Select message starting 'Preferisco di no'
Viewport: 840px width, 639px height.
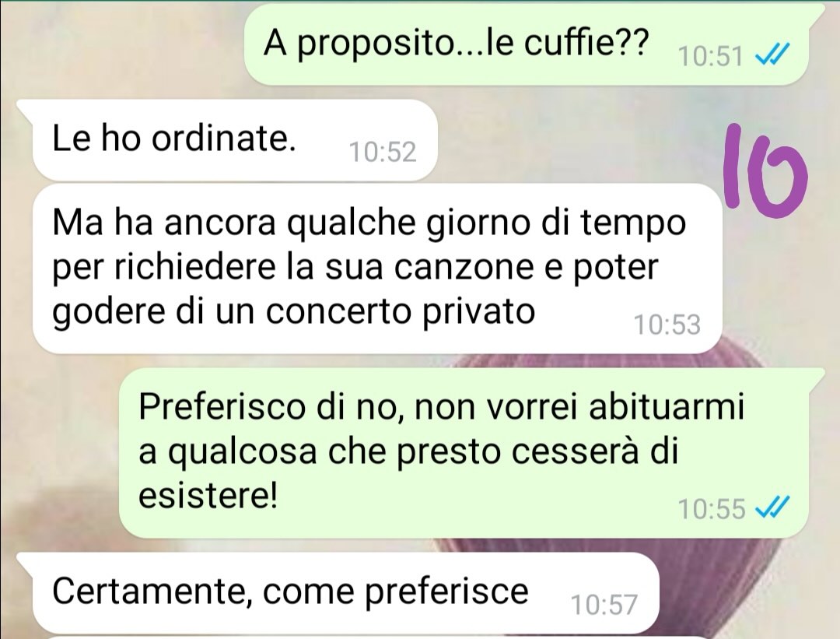click(x=462, y=452)
